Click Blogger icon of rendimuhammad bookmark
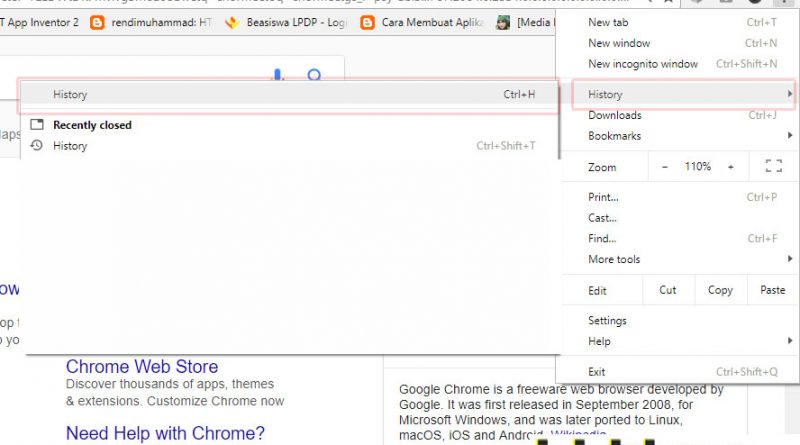Screen dimensions: 800x445 point(97,22)
